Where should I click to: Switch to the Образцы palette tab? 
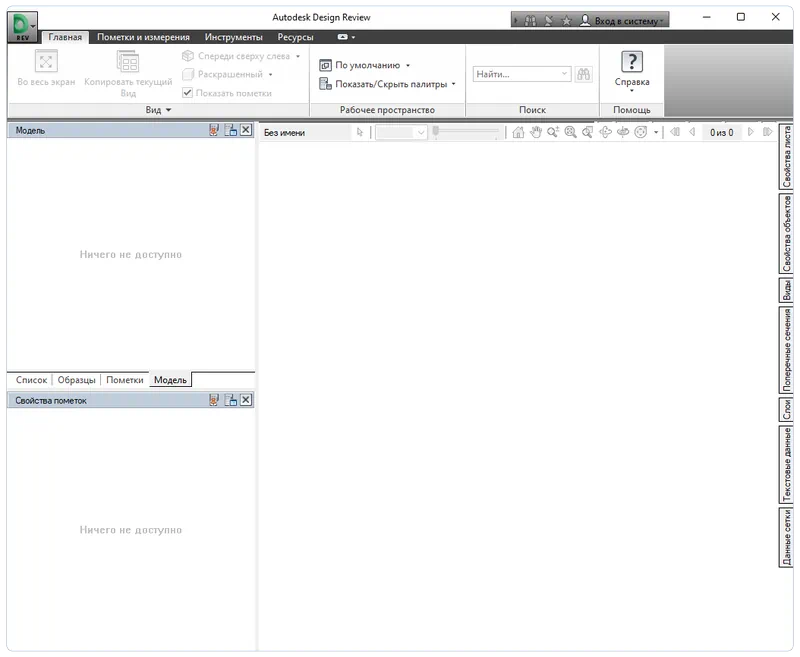coord(77,380)
